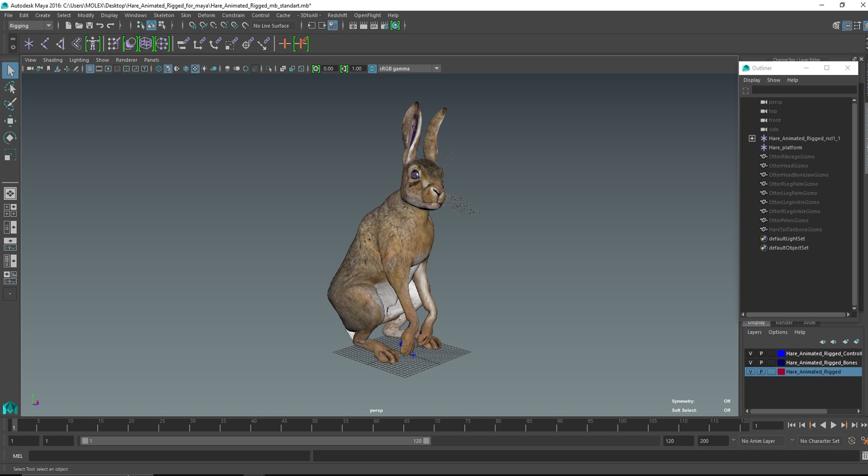Open the Constrain menu

(x=233, y=15)
